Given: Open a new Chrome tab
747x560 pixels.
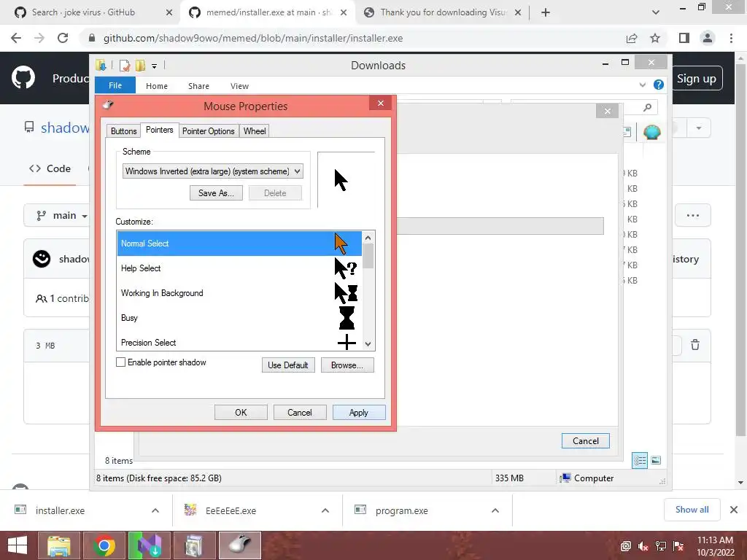Looking at the screenshot, I should 546,13.
